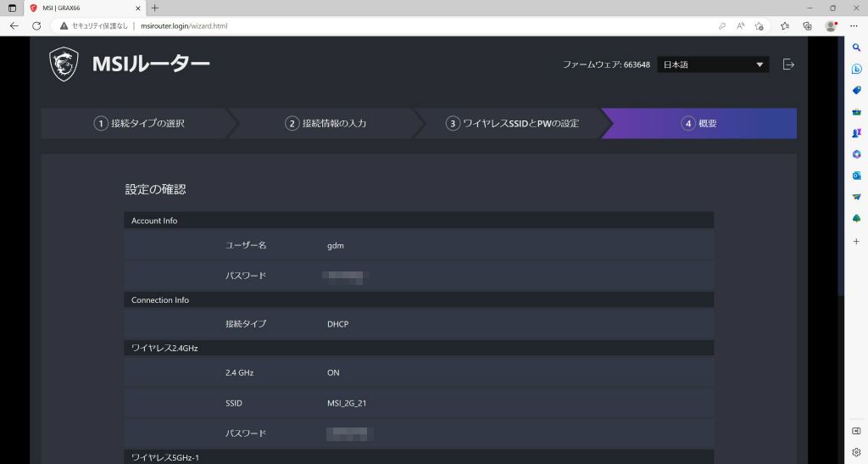Open the language dropdown showing 日本語
Viewport: 868px width, 464px height.
click(713, 64)
